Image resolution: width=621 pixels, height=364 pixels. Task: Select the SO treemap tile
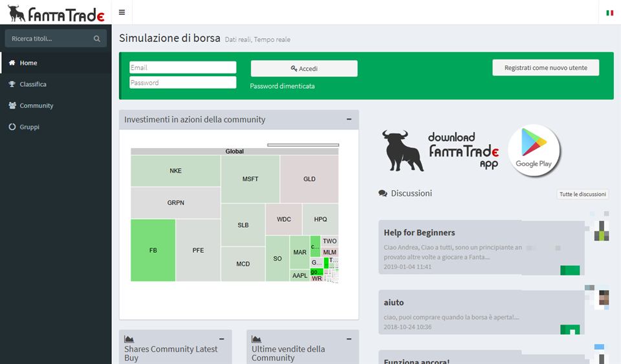(x=278, y=259)
